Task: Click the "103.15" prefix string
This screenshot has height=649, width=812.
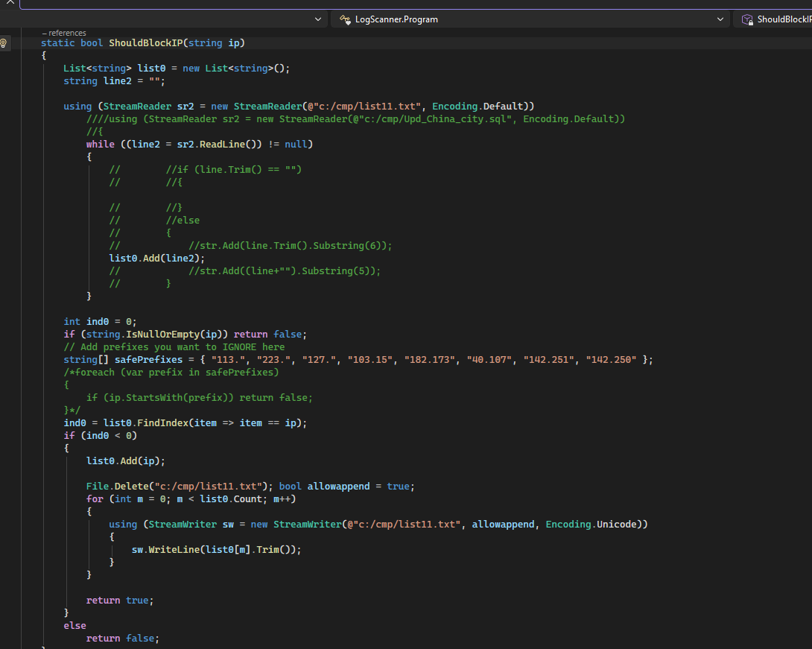Action: coord(369,359)
